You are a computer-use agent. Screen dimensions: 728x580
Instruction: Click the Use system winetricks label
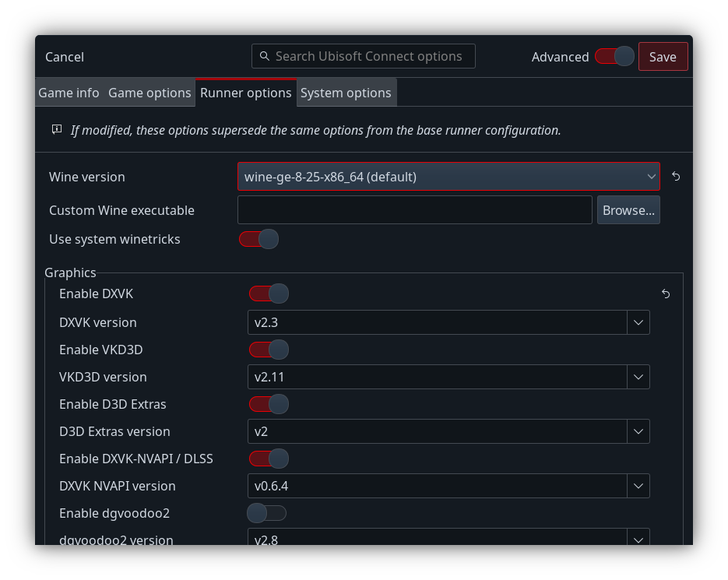coord(114,239)
